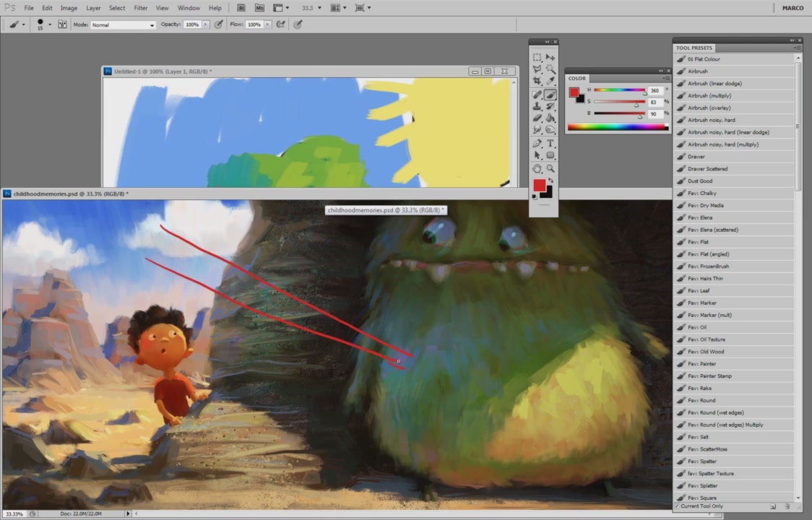Delete tool preset trash icon
This screenshot has width=812, height=520.
787,506
